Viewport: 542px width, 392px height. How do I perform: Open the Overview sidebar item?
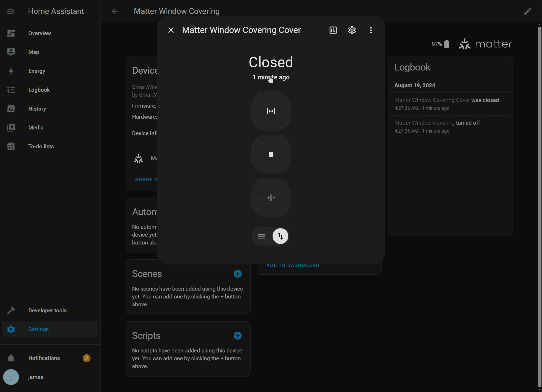[40, 33]
